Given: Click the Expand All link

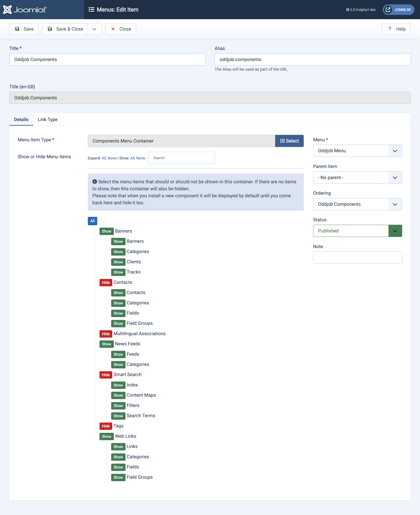Looking at the screenshot, I should [x=104, y=158].
